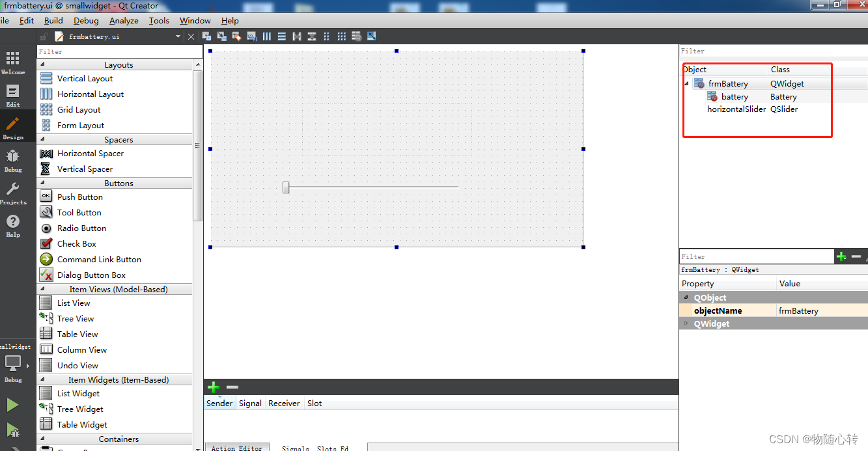Click the Edit Tab Order toolbar icon
This screenshot has width=868, height=451.
click(x=252, y=36)
